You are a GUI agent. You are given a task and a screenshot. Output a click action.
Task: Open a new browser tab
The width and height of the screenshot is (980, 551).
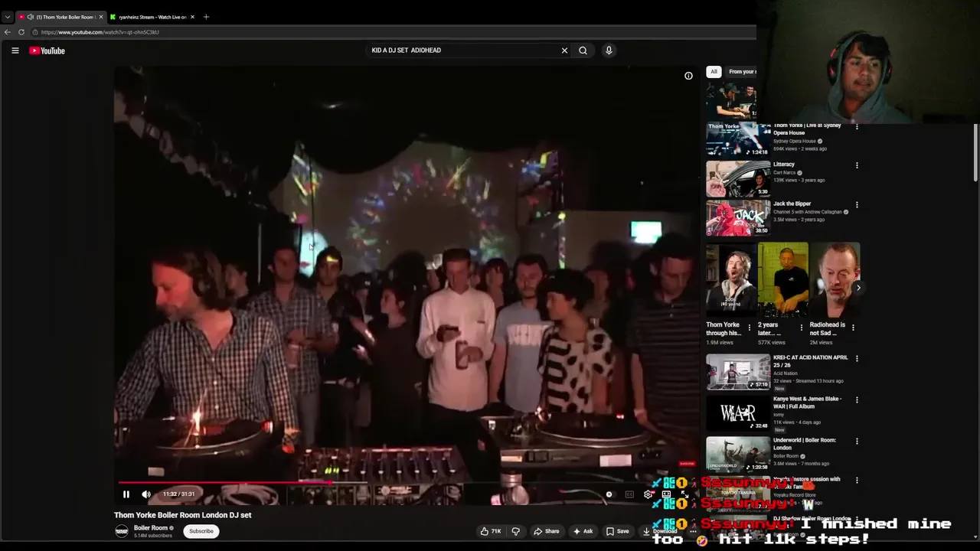coord(206,17)
